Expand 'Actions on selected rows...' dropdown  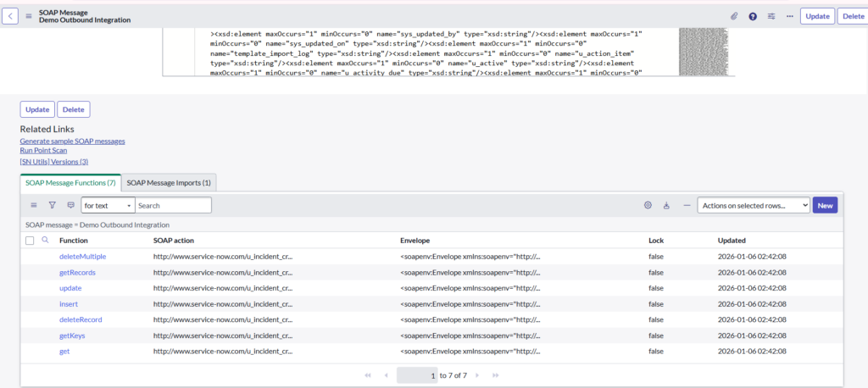[x=753, y=205]
